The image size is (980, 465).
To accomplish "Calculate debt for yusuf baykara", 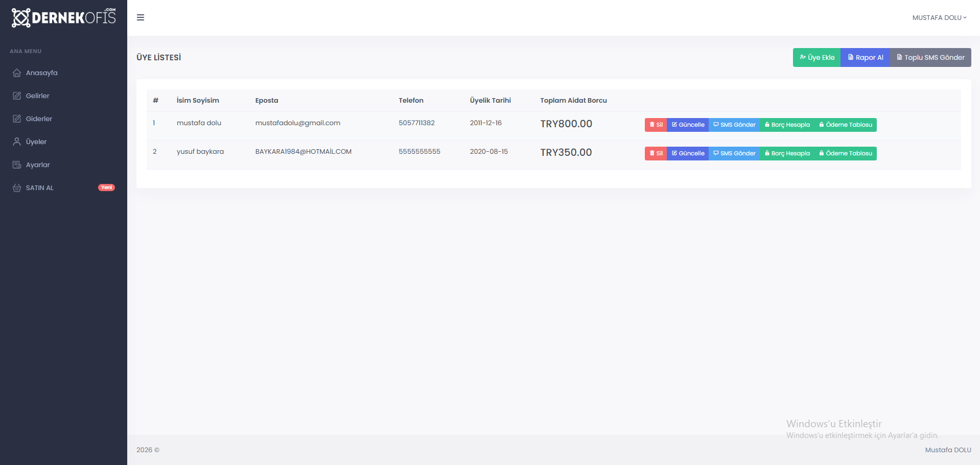I will point(787,153).
